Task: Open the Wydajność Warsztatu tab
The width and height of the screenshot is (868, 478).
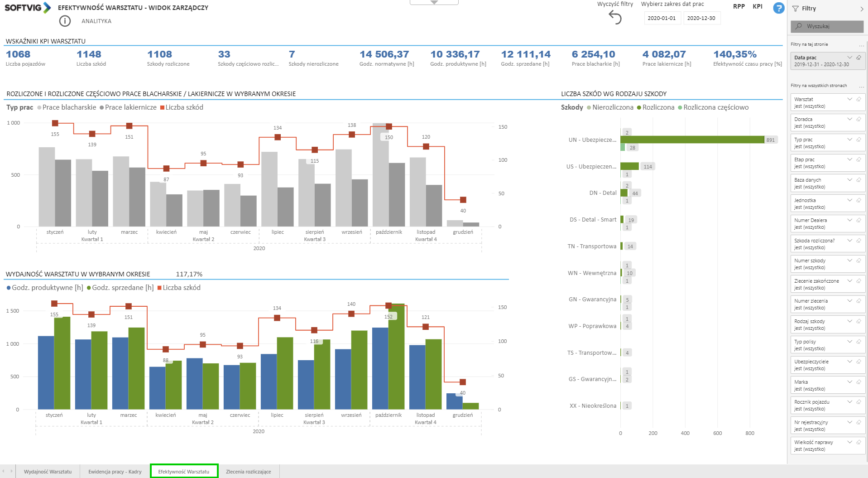Action: (48, 472)
